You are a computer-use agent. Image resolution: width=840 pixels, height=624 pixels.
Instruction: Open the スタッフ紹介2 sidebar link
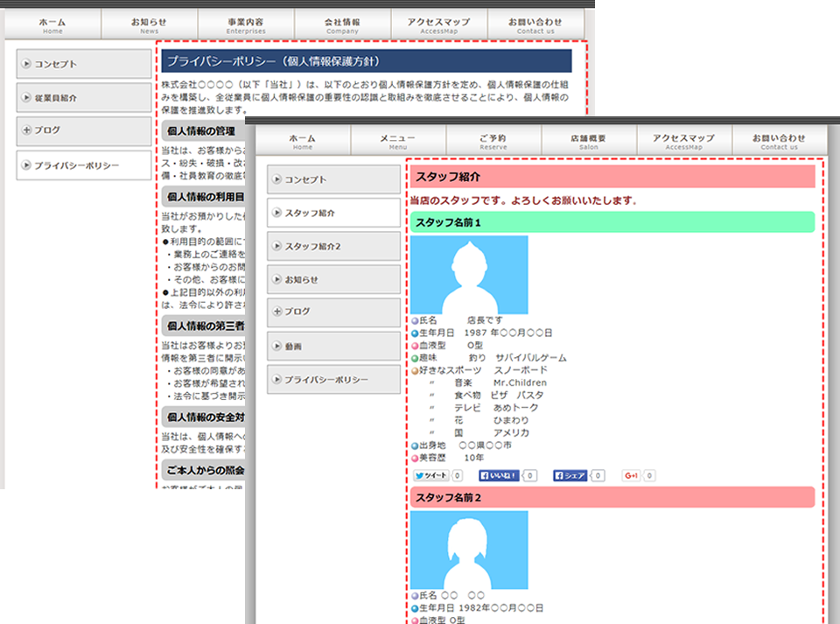pos(333,246)
